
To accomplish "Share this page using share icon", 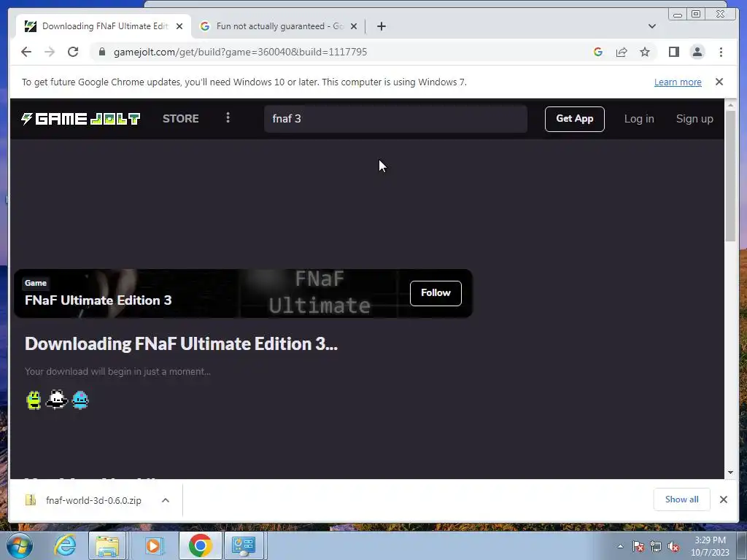I will [622, 52].
